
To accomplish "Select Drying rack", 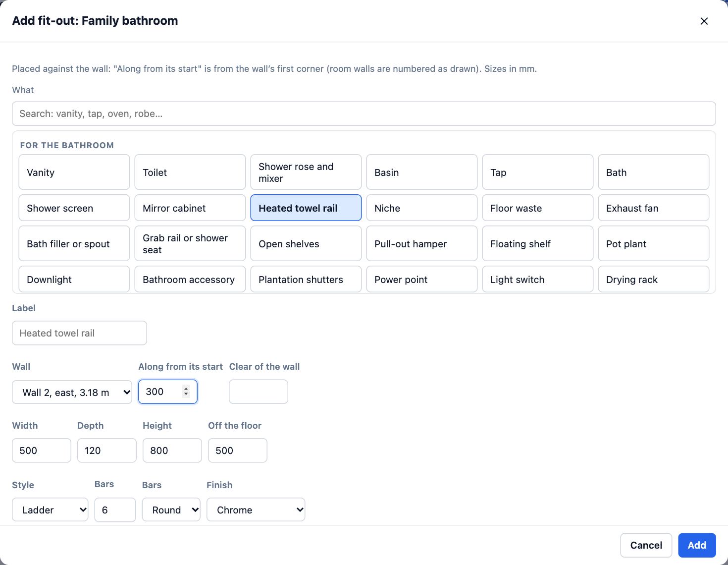I will 654,279.
